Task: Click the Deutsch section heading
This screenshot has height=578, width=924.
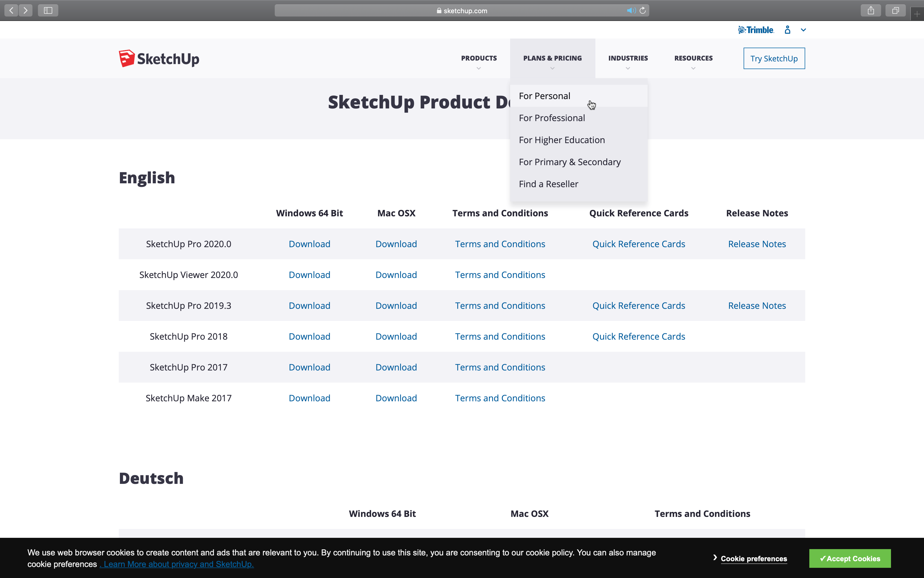Action: point(151,478)
